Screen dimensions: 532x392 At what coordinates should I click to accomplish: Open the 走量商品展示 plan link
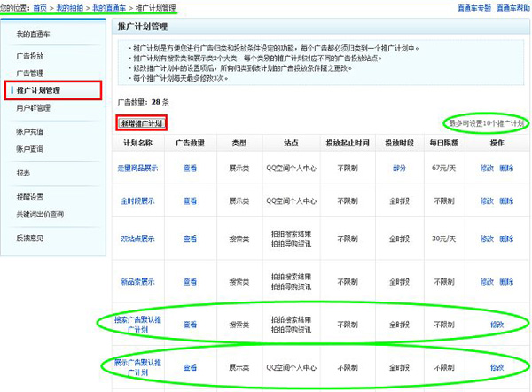point(137,168)
